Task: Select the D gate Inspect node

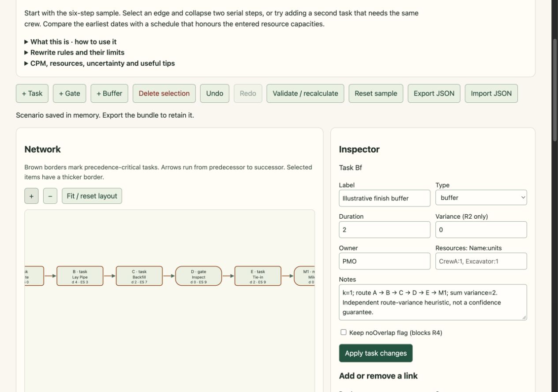Action: click(198, 276)
